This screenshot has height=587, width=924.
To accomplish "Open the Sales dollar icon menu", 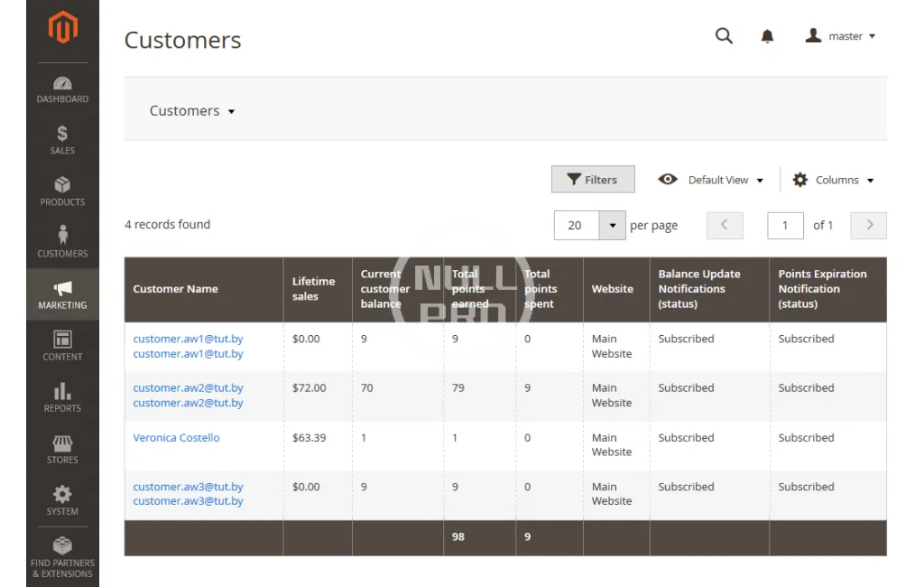I will coord(62,140).
